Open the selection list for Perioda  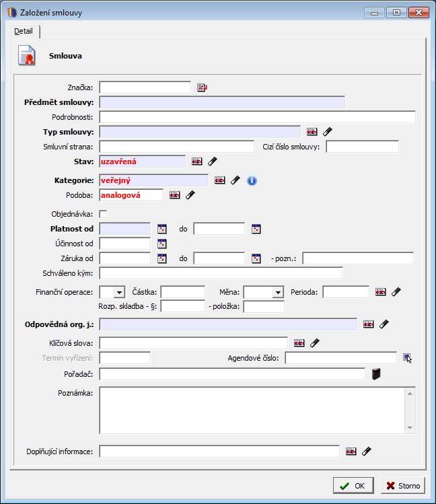click(x=380, y=292)
